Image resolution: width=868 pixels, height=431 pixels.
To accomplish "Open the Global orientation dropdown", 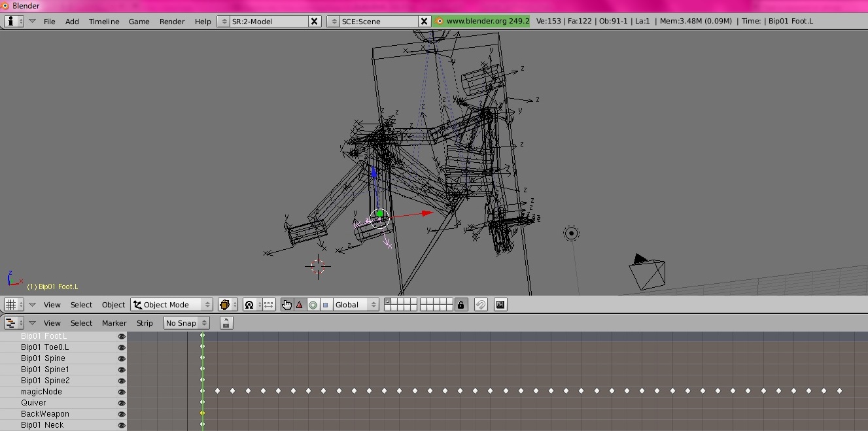I will 355,305.
